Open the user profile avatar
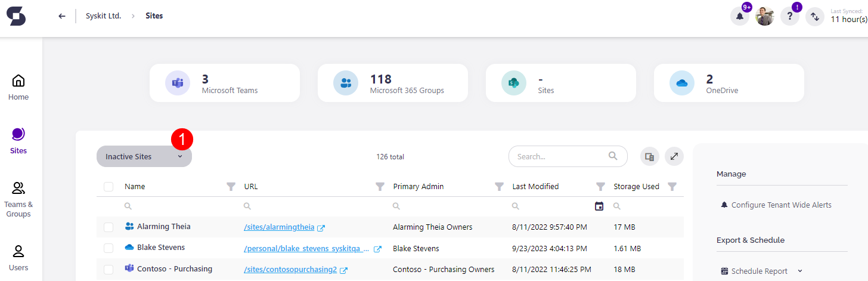 [765, 16]
